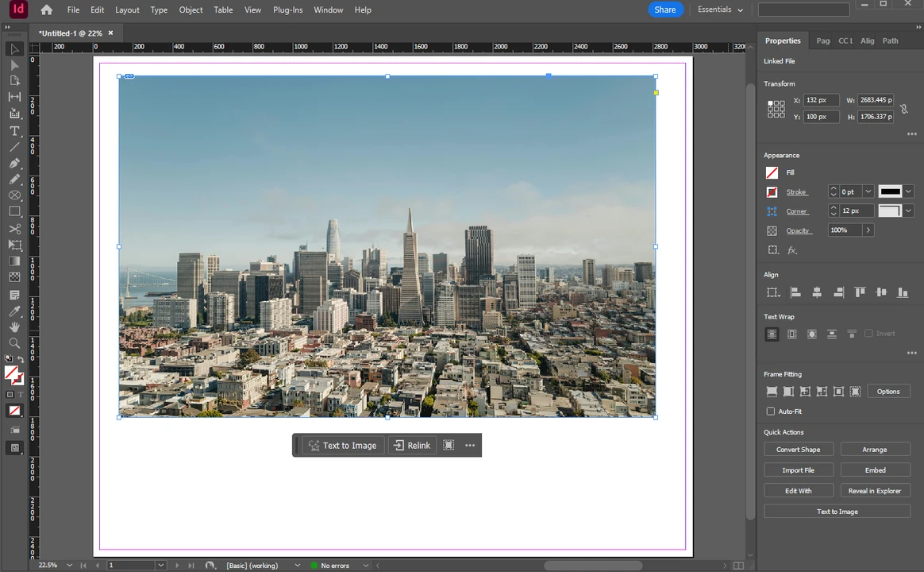Click the reference point locator grid
Viewport: 924px width, 572px height.
pyautogui.click(x=776, y=109)
